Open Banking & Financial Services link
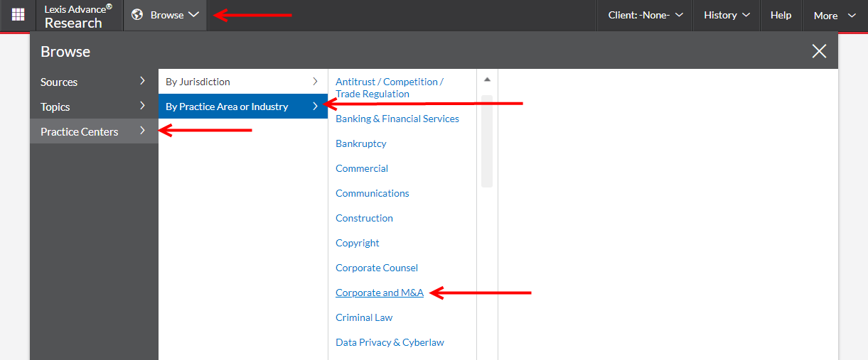868x360 pixels. (x=397, y=119)
